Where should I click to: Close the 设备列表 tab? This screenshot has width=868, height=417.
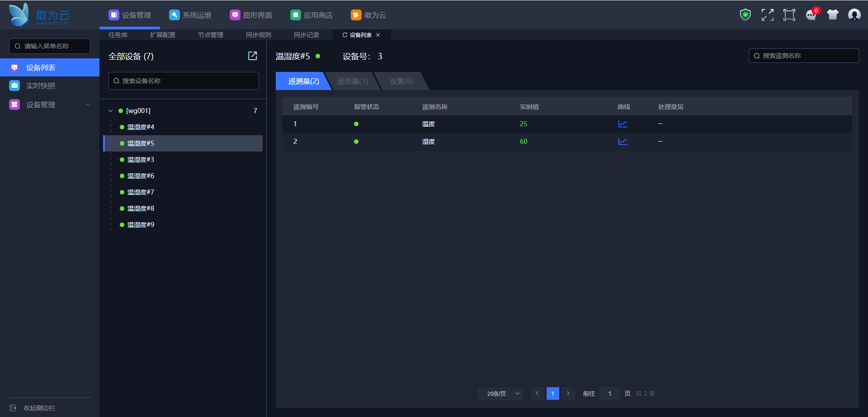[378, 35]
